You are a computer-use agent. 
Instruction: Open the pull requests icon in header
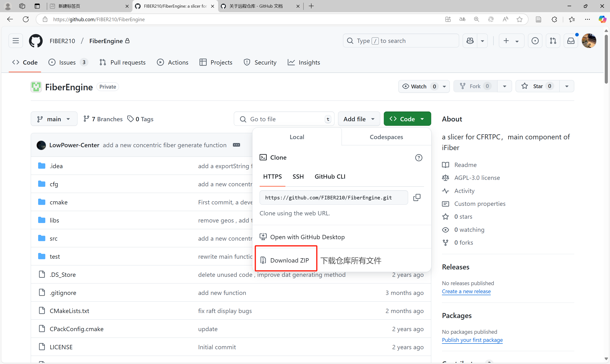553,41
